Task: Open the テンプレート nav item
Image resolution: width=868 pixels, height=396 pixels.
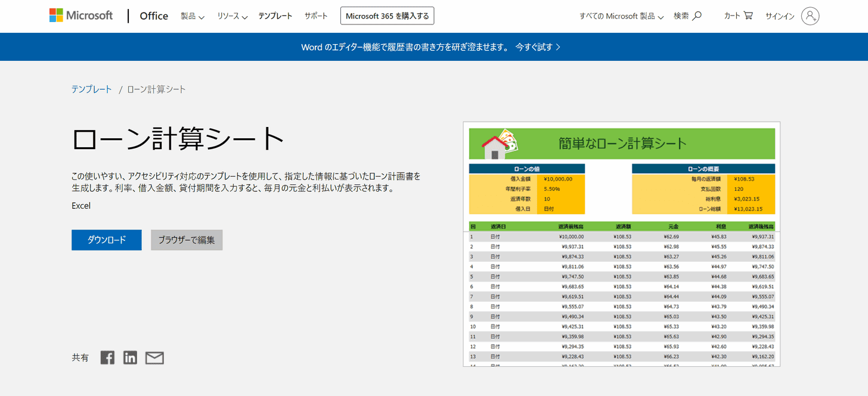Action: coord(275,16)
